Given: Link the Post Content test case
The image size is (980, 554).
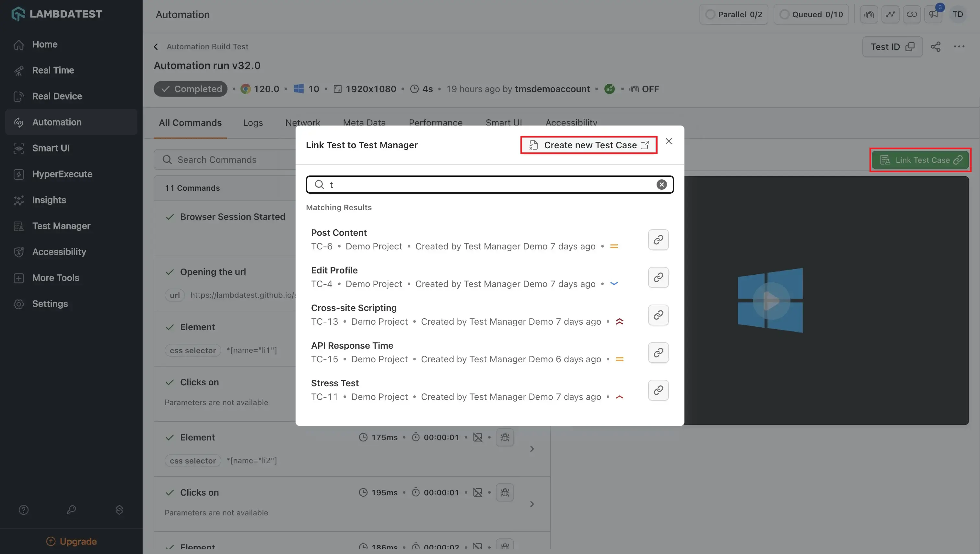Looking at the screenshot, I should (658, 239).
